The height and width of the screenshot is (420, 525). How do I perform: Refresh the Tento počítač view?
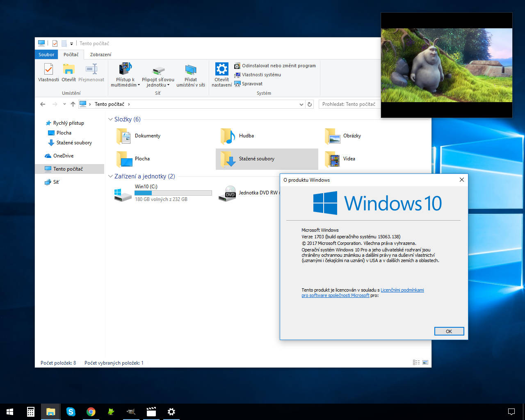310,104
